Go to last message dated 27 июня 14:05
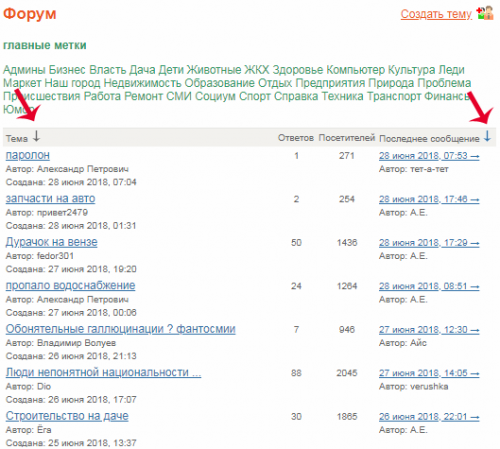This screenshot has width=500, height=449. click(x=429, y=373)
